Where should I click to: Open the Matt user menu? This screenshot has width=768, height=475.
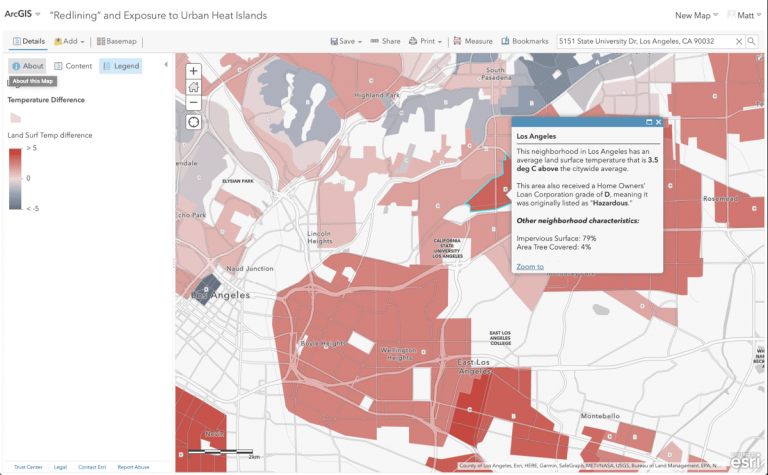tap(744, 15)
